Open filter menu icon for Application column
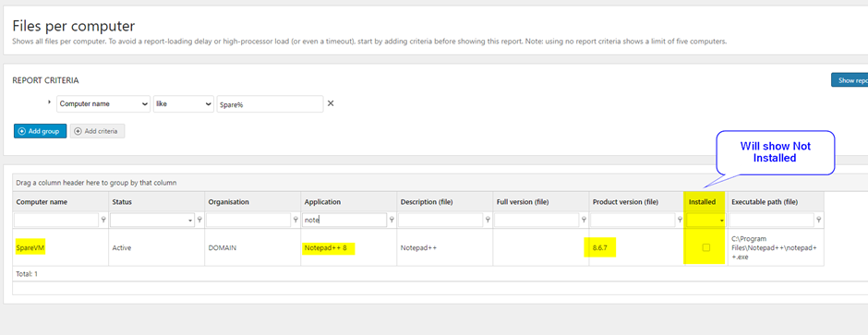 coord(392,220)
